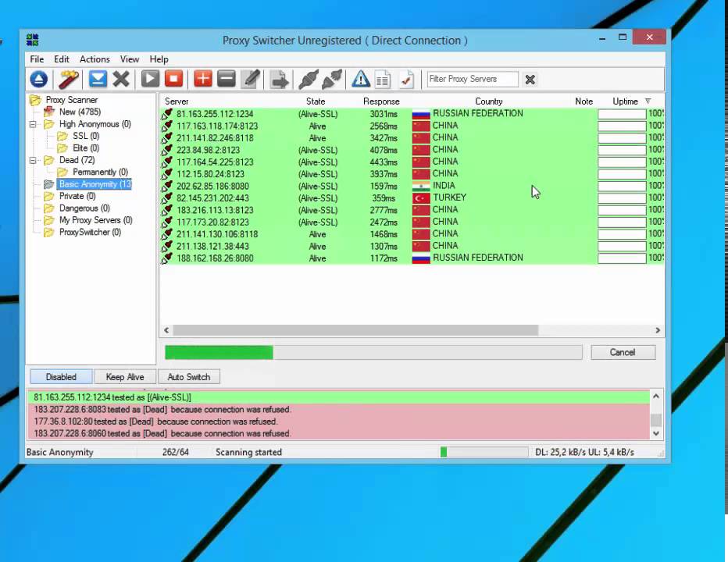Image resolution: width=728 pixels, height=562 pixels.
Task: Select the Proxy Scanner root folder
Action: pos(72,100)
